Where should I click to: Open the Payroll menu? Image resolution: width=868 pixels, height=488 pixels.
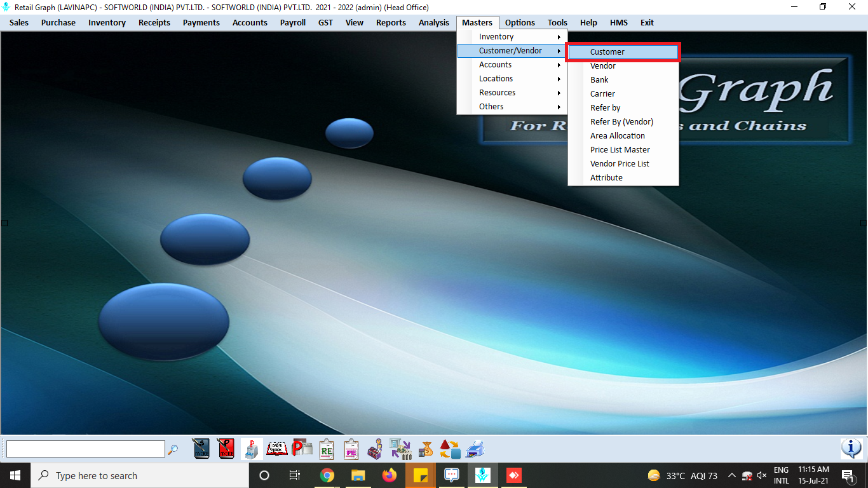(293, 22)
